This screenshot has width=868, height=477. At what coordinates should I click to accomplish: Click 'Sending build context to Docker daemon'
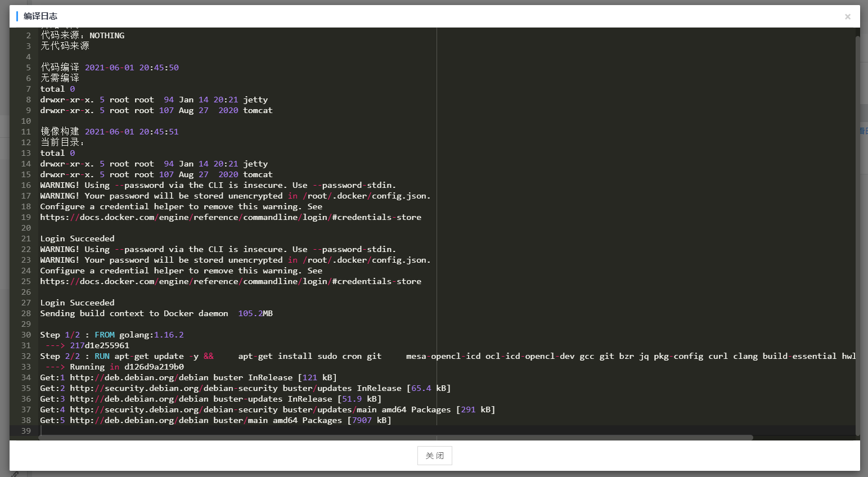(x=134, y=313)
